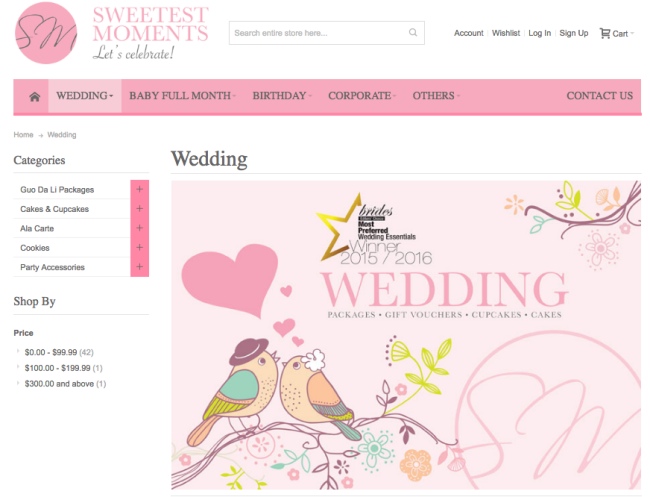Open the Others menu

[435, 96]
